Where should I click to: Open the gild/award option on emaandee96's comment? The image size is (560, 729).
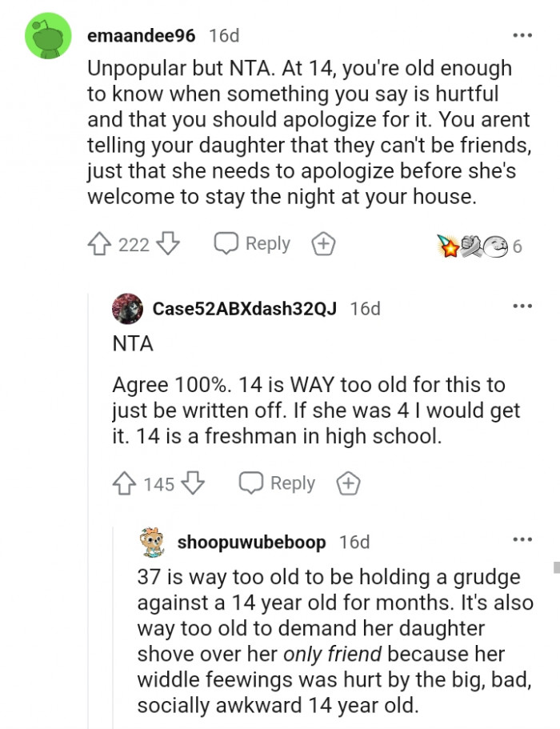click(x=323, y=243)
